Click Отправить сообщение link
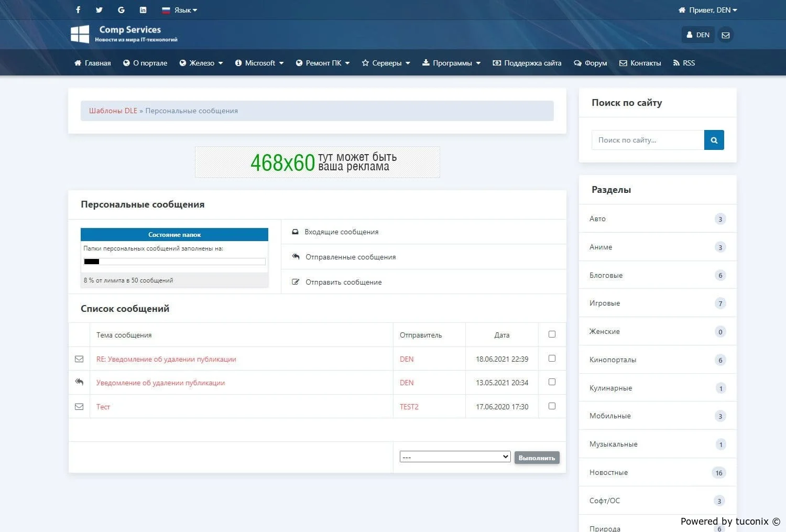Image resolution: width=786 pixels, height=532 pixels. 344,282
